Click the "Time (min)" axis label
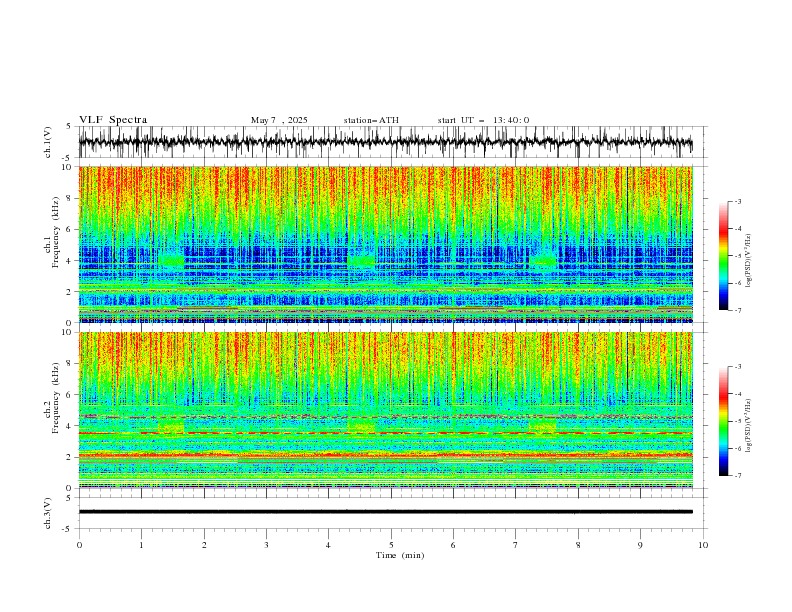This screenshot has height=612, width=792. pos(400,555)
